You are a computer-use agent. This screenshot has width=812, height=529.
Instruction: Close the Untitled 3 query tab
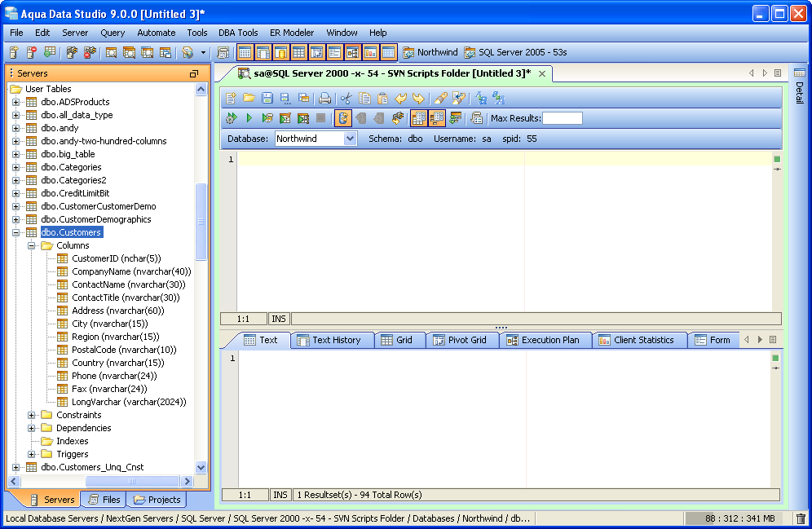[542, 73]
